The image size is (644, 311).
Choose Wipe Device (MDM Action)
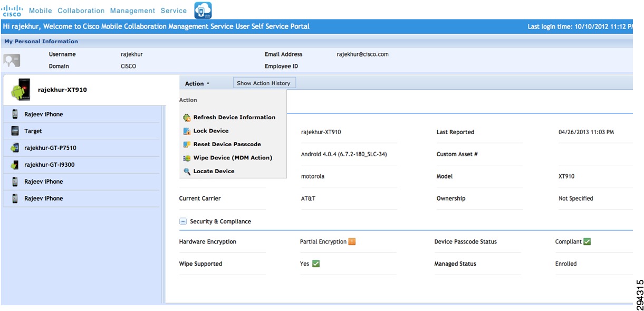coord(234,158)
